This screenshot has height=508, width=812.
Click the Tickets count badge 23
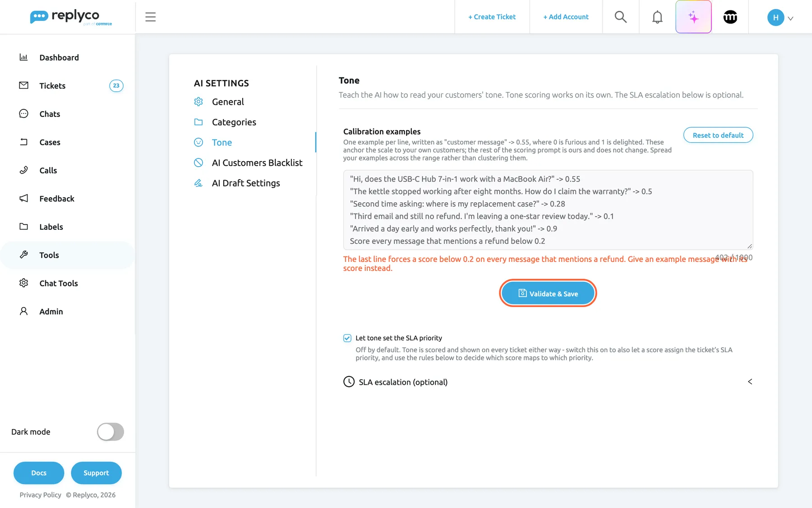pos(116,85)
